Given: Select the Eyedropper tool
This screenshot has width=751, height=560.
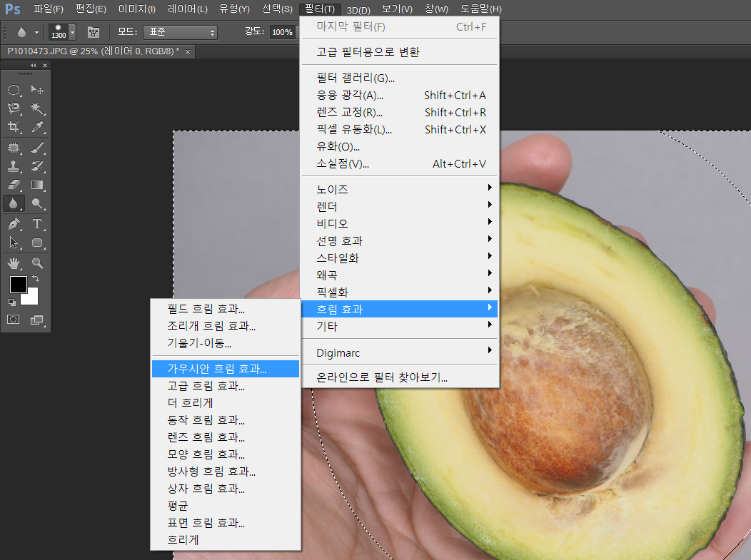Looking at the screenshot, I should point(37,126).
